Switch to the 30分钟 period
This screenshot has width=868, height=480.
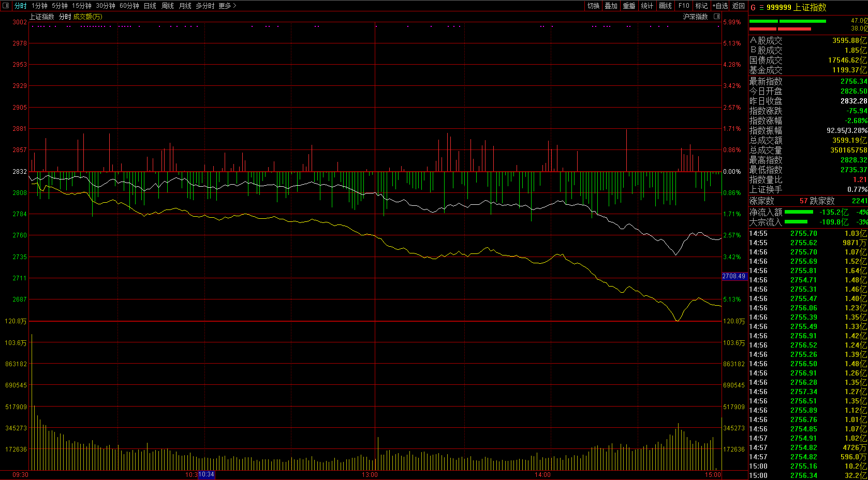click(106, 6)
